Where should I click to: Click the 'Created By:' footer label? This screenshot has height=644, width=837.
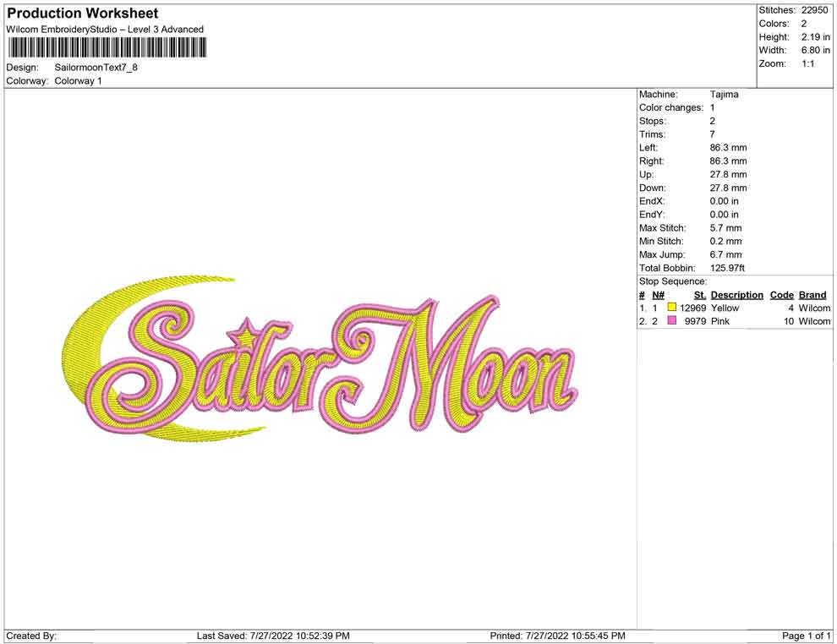pos(31,636)
